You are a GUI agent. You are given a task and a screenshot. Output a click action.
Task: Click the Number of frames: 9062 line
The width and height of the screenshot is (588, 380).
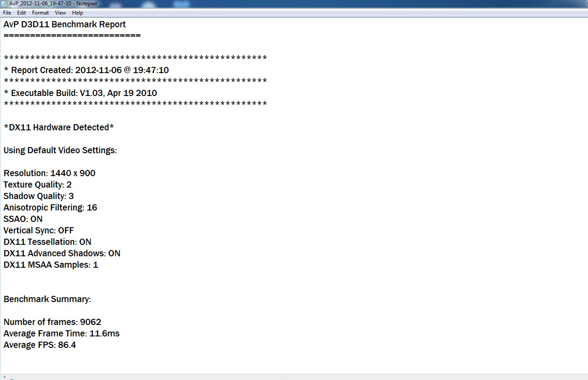click(x=52, y=322)
